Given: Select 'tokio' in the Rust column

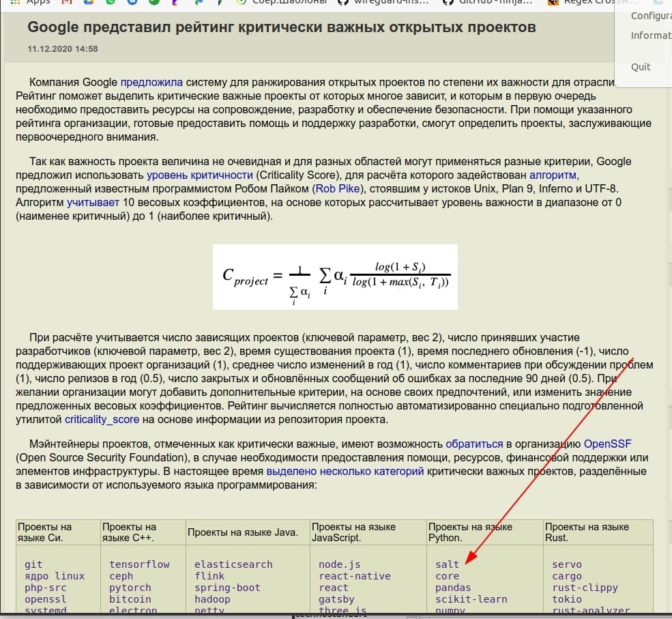Looking at the screenshot, I should pyautogui.click(x=566, y=599).
